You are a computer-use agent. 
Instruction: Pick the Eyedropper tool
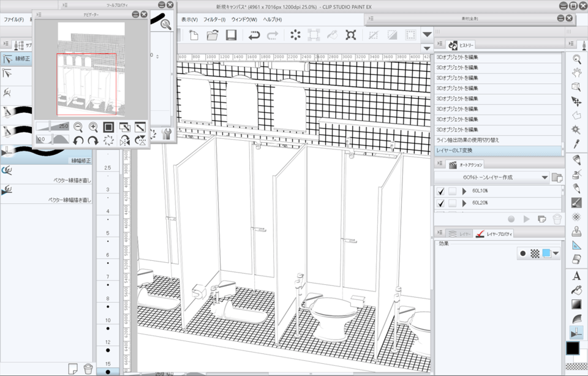coord(576,145)
